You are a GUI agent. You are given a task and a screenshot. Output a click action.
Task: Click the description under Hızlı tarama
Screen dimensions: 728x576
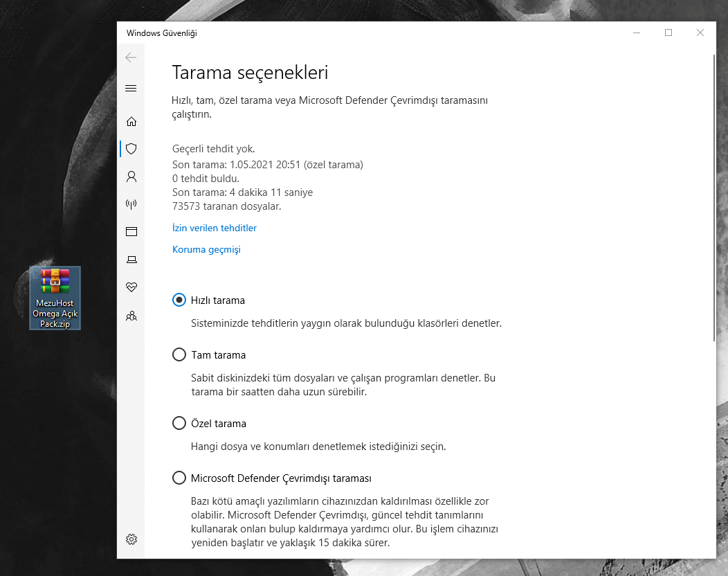(x=347, y=323)
